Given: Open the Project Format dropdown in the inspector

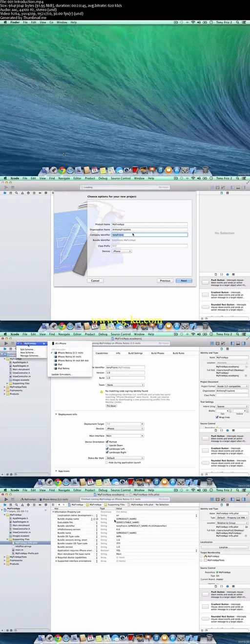Looking at the screenshot, I should pyautogui.click(x=231, y=386).
